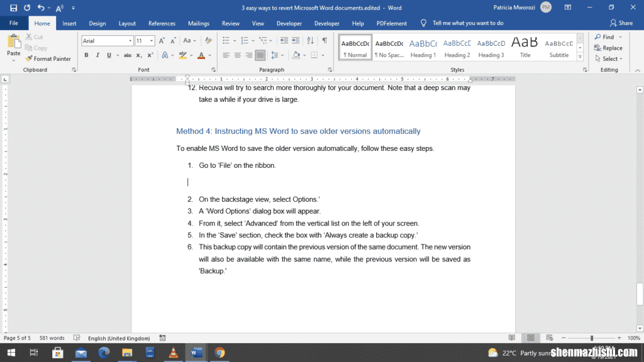Copy the selection to clipboard
The width and height of the screenshot is (644, 362).
pyautogui.click(x=36, y=48)
